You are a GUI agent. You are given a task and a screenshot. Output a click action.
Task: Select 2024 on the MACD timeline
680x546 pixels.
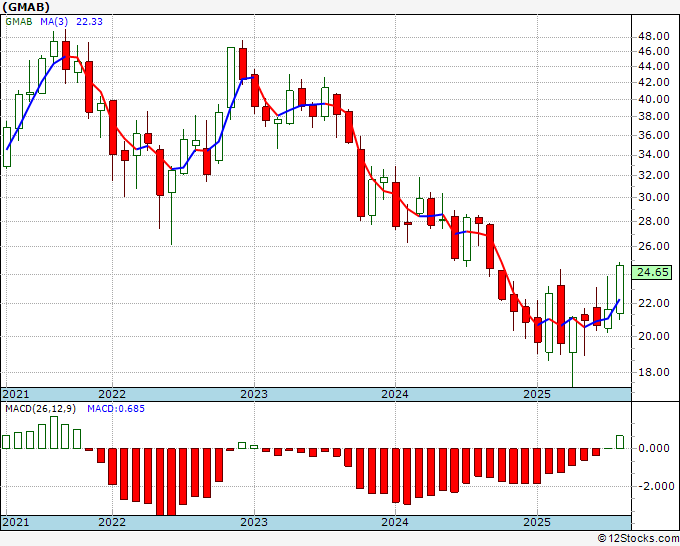pyautogui.click(x=395, y=522)
